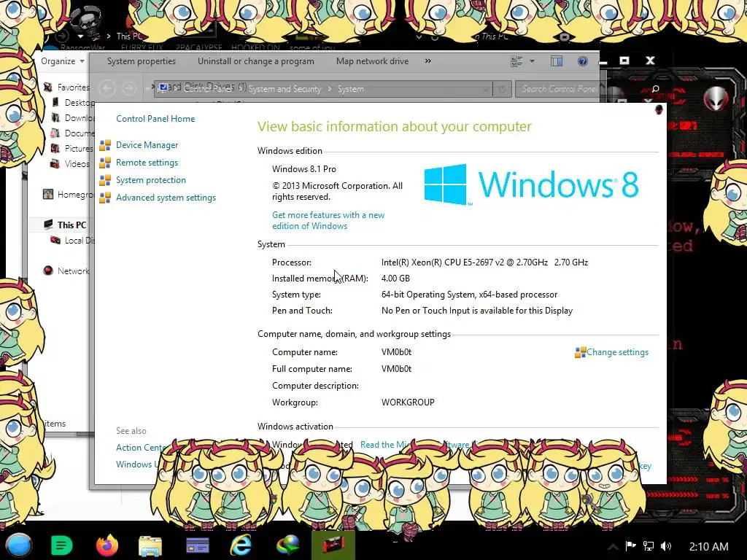Open Advanced system settings link
This screenshot has height=560, width=747.
coord(166,198)
